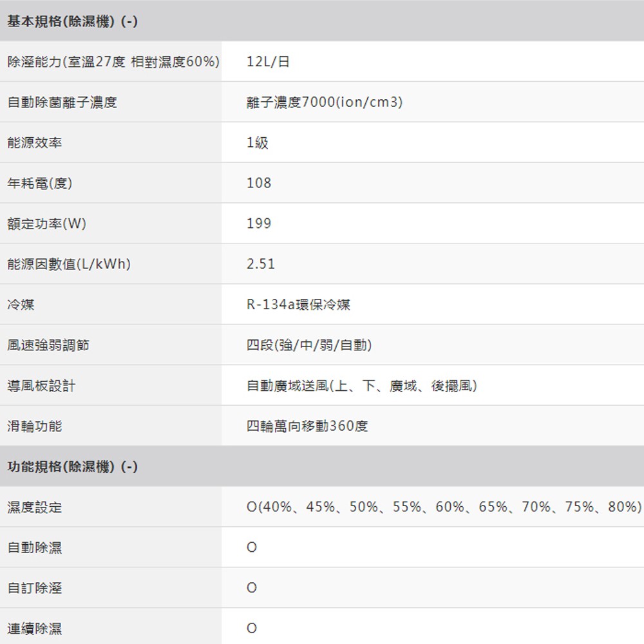Click the 自動除菌離子濃度 label
This screenshot has height=644, width=644.
pyautogui.click(x=62, y=102)
